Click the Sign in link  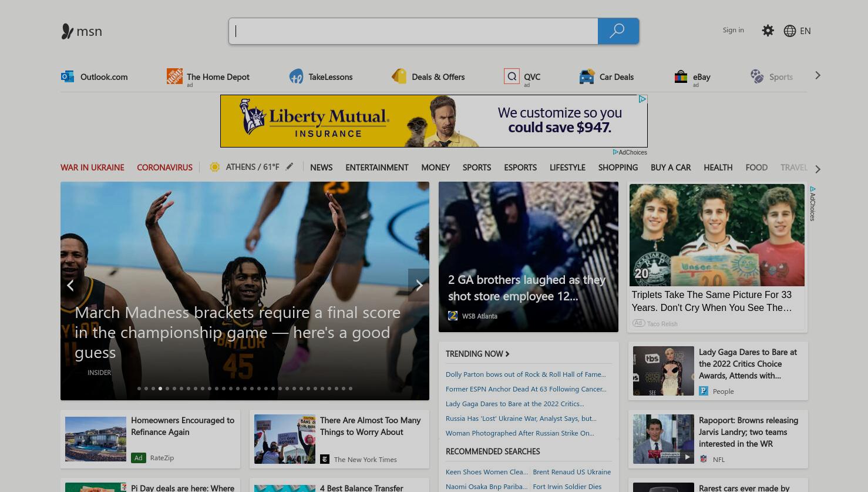pyautogui.click(x=733, y=30)
